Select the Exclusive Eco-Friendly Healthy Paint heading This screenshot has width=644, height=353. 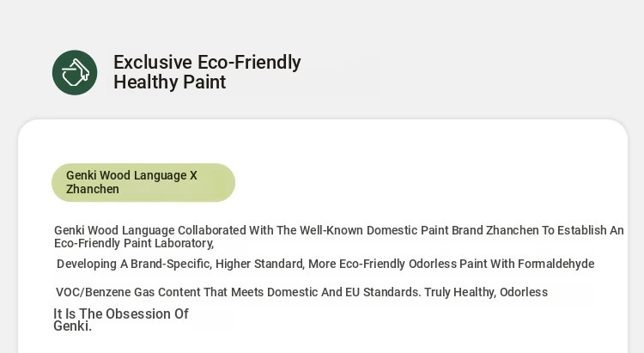click(x=207, y=72)
